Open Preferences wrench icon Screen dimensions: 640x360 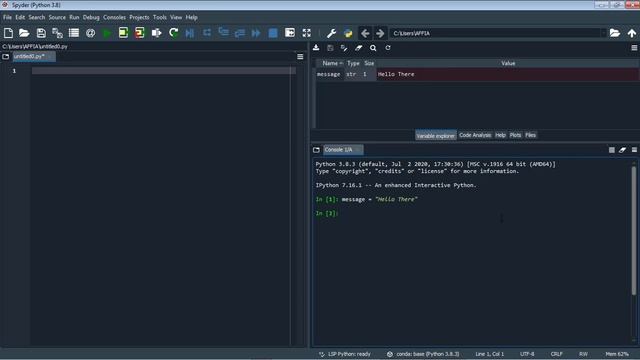pos(331,33)
